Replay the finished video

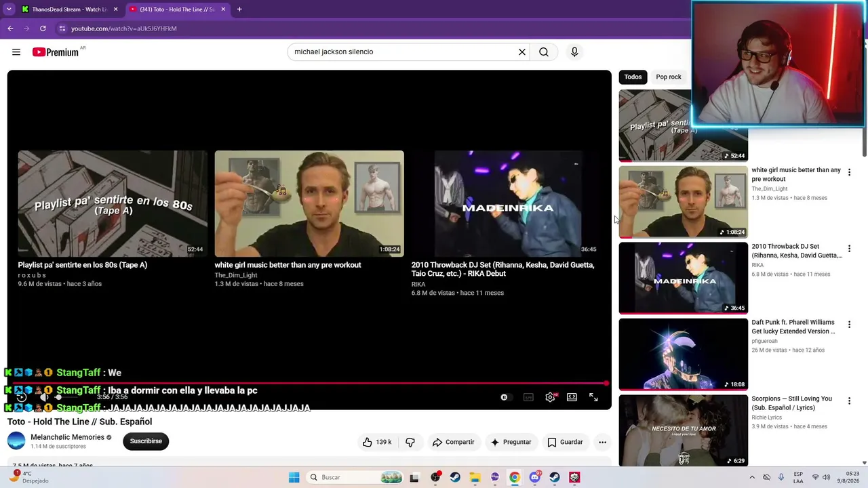point(22,397)
